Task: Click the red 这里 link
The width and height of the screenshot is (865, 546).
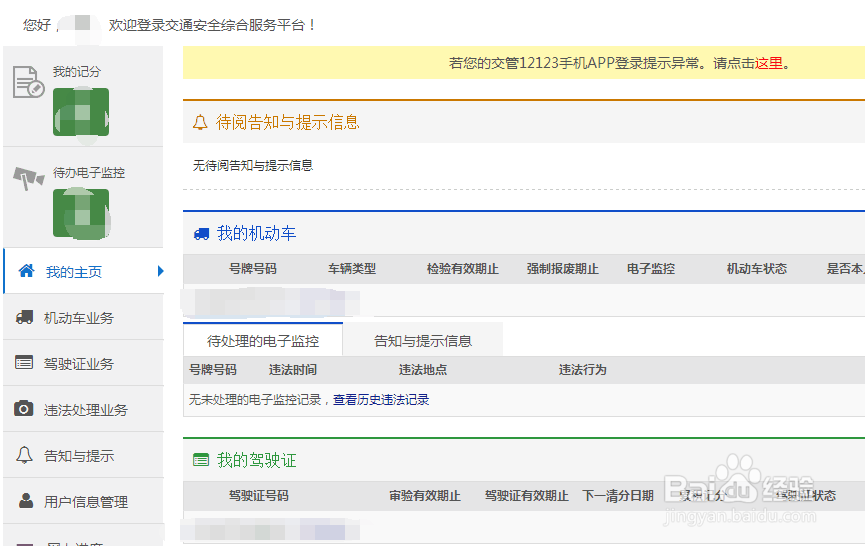Action: (769, 63)
